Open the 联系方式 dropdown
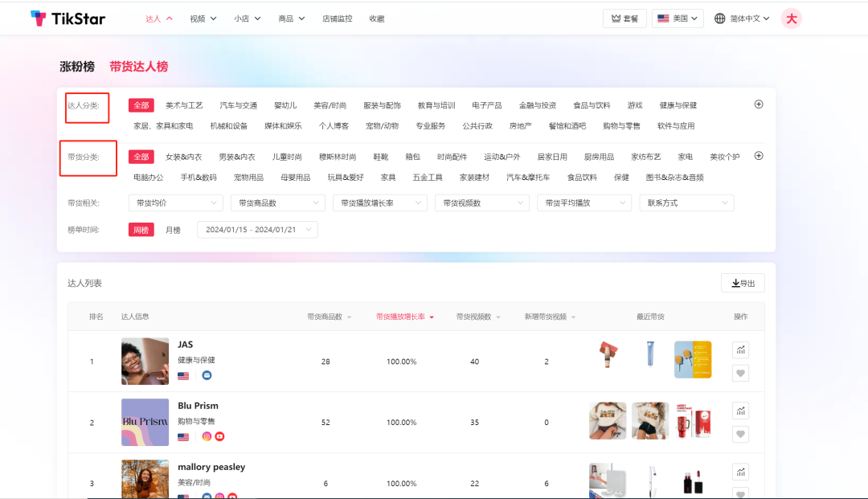The image size is (868, 499). point(686,202)
